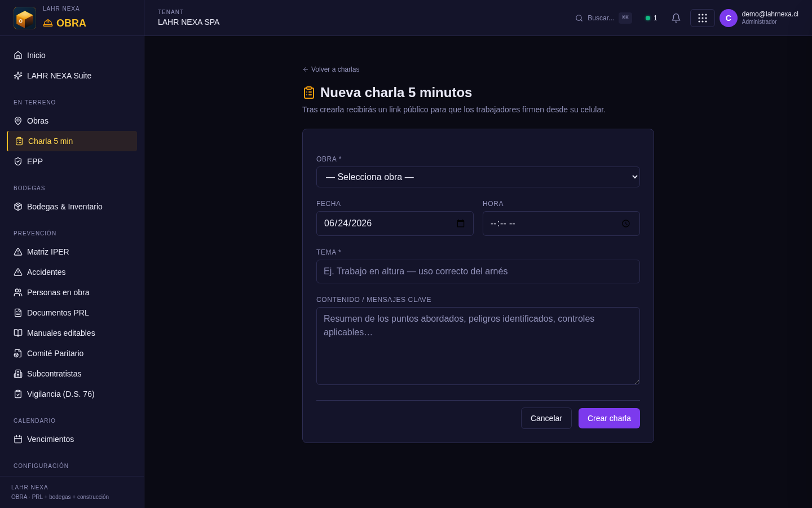Click the sparkle icon beside LAHR NEXA Suite
This screenshot has width=812, height=508.
pyautogui.click(x=18, y=76)
